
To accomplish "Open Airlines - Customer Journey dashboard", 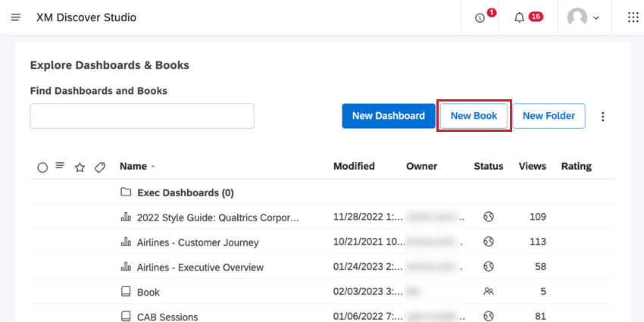I will coord(198,242).
